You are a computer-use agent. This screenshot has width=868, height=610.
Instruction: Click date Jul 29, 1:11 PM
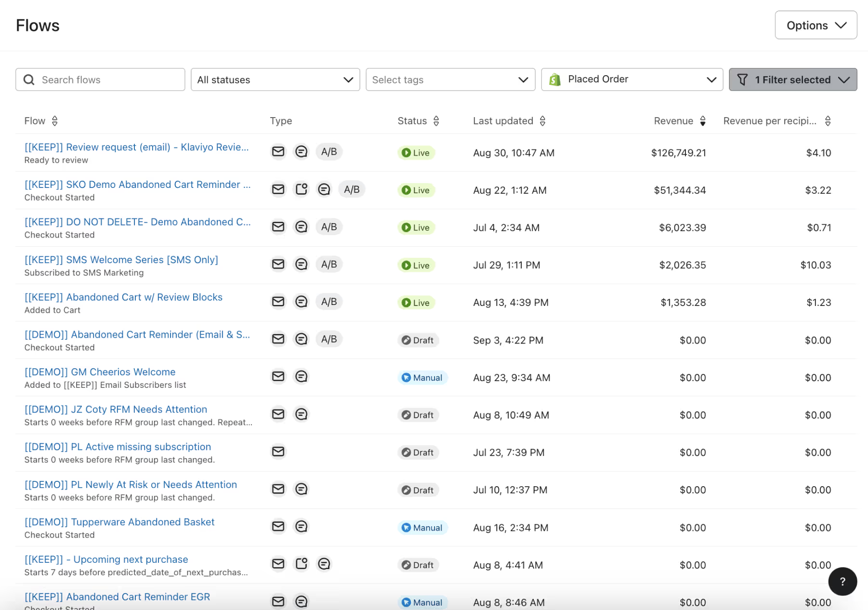pos(507,265)
